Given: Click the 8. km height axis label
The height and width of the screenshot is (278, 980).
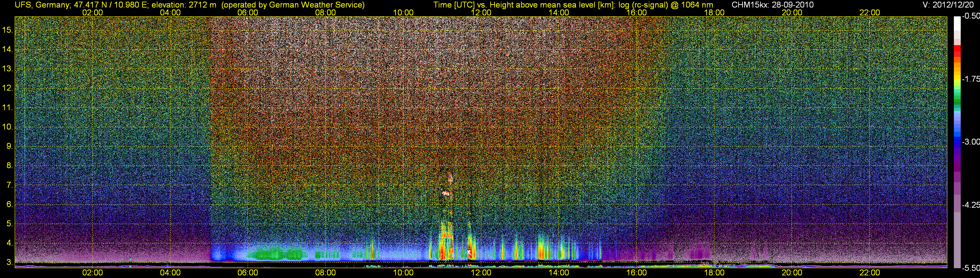Looking at the screenshot, I should tap(9, 166).
